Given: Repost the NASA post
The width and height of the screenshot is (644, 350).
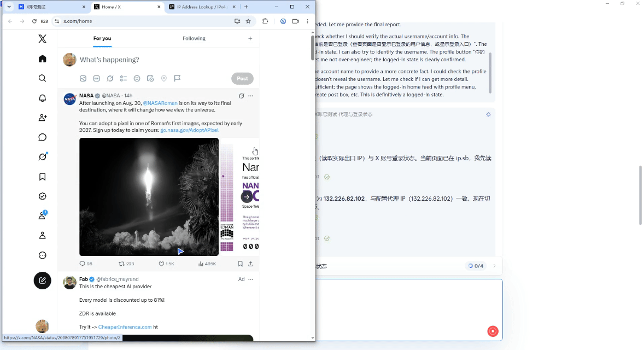Looking at the screenshot, I should (x=126, y=264).
